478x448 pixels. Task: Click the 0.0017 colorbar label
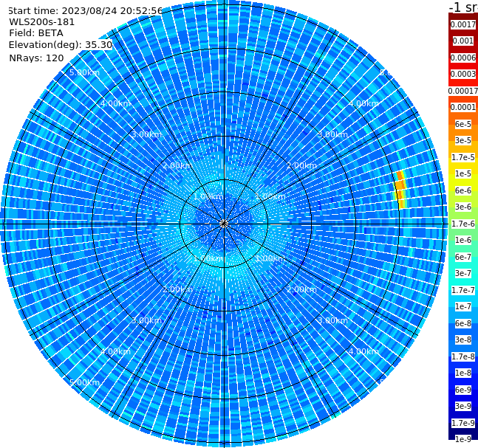(463, 24)
